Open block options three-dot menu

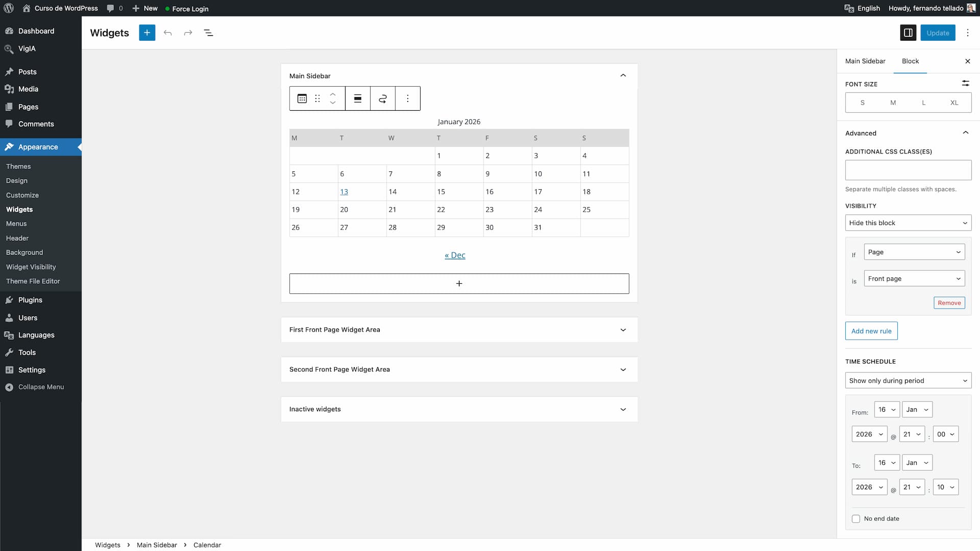coord(408,98)
